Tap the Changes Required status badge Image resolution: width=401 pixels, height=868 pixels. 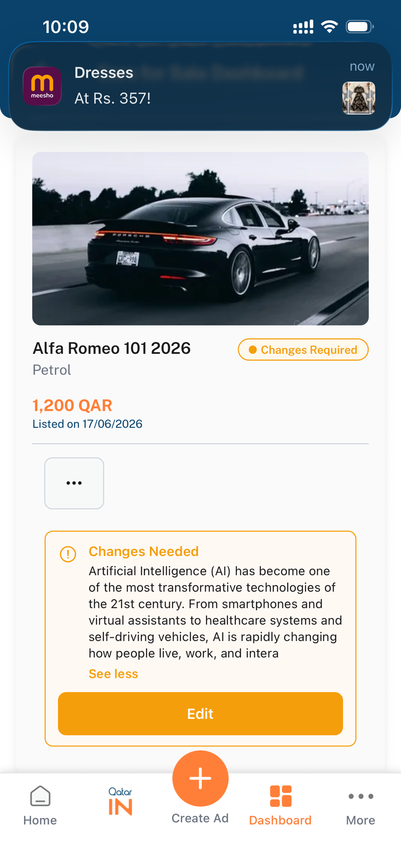coord(303,350)
